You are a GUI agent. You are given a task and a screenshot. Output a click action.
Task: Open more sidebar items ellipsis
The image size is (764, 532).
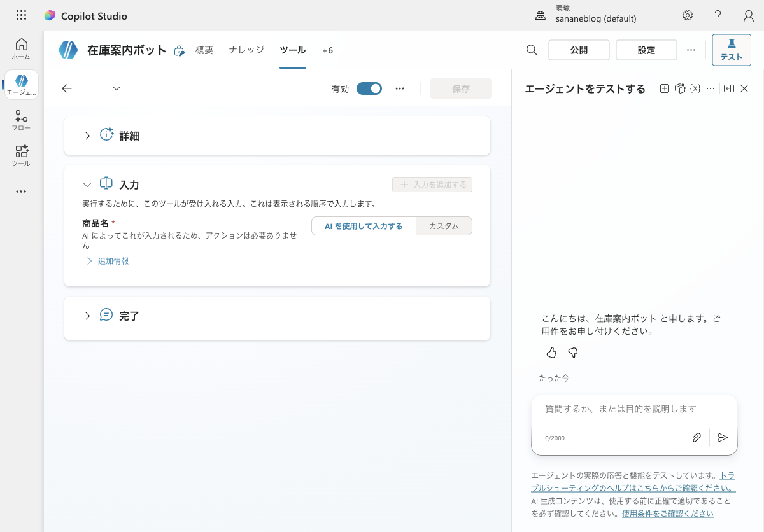coord(21,192)
